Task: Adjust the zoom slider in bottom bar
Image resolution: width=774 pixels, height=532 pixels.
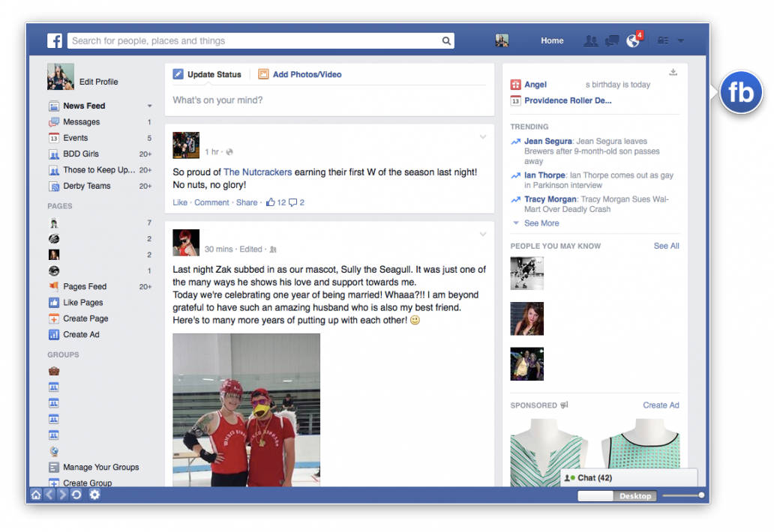Action: (x=700, y=495)
